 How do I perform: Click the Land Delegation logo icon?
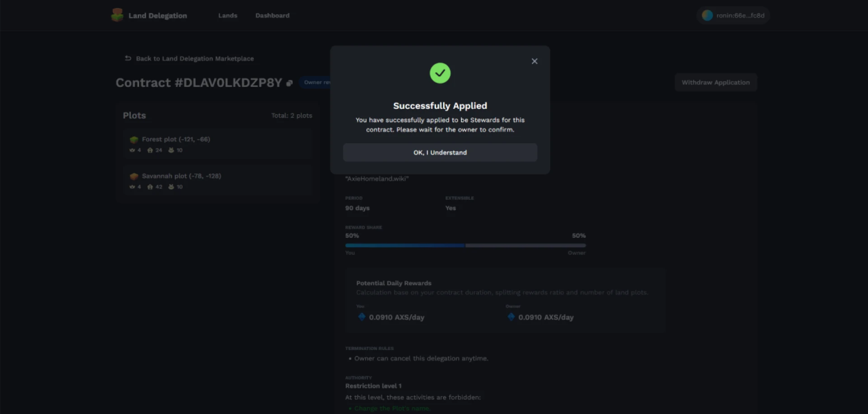(x=117, y=15)
